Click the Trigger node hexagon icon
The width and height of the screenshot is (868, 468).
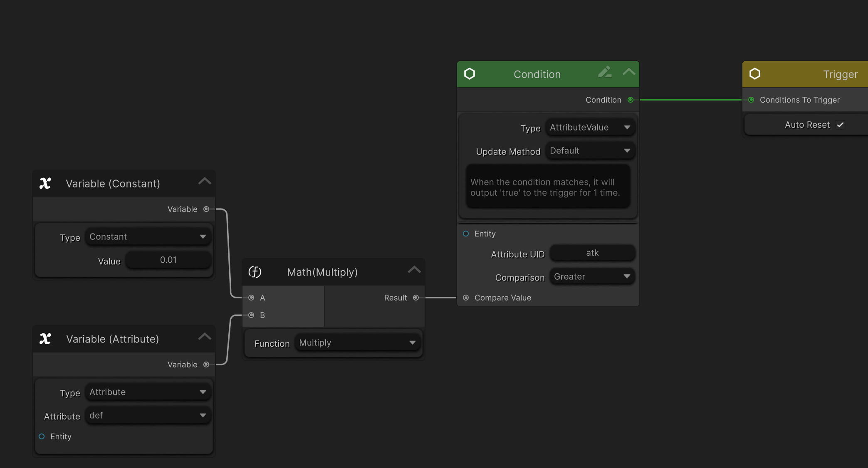755,74
